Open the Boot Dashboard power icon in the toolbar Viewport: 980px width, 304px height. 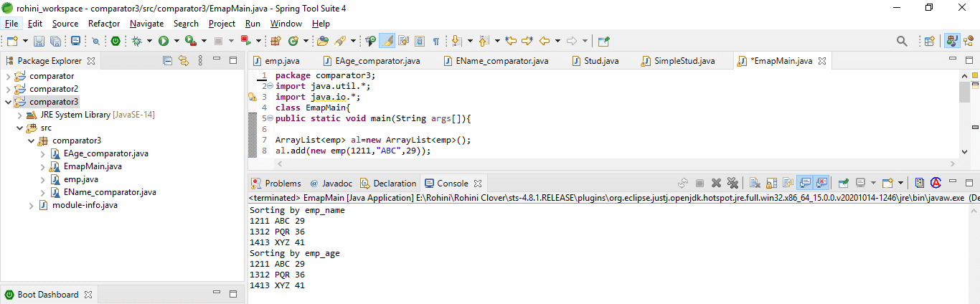click(115, 42)
